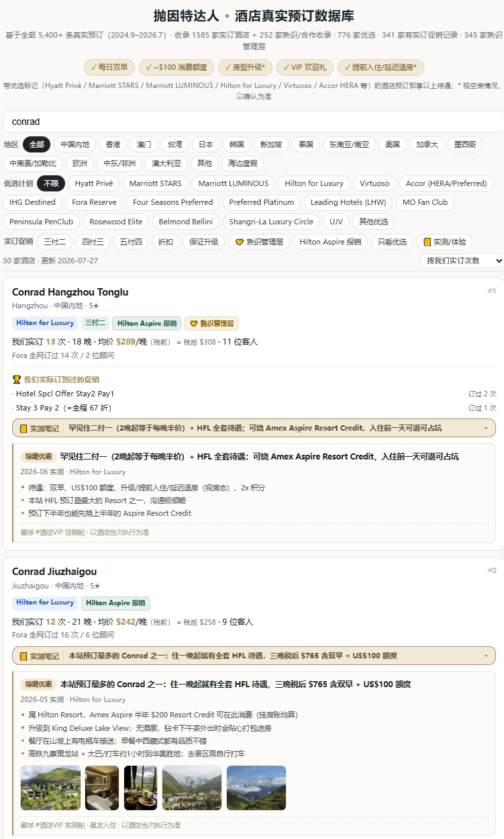
Task: Filter by Virtuoso program
Action: pyautogui.click(x=374, y=183)
